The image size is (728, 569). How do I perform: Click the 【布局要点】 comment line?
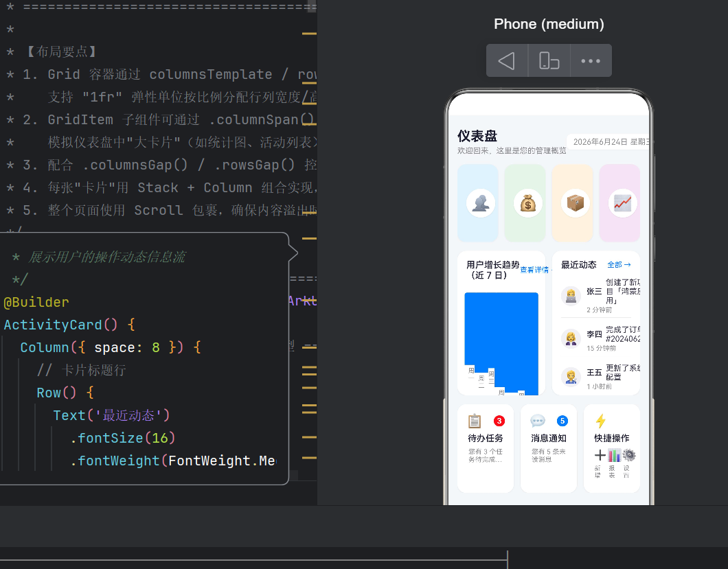coord(60,51)
